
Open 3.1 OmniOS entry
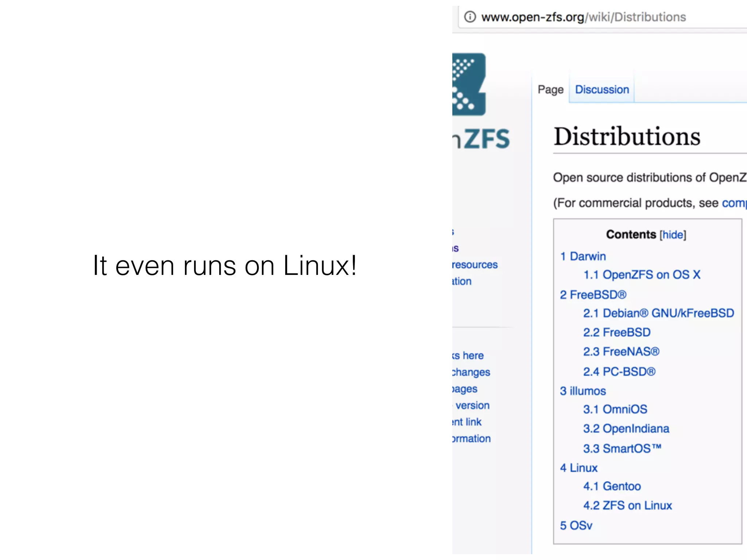click(615, 409)
